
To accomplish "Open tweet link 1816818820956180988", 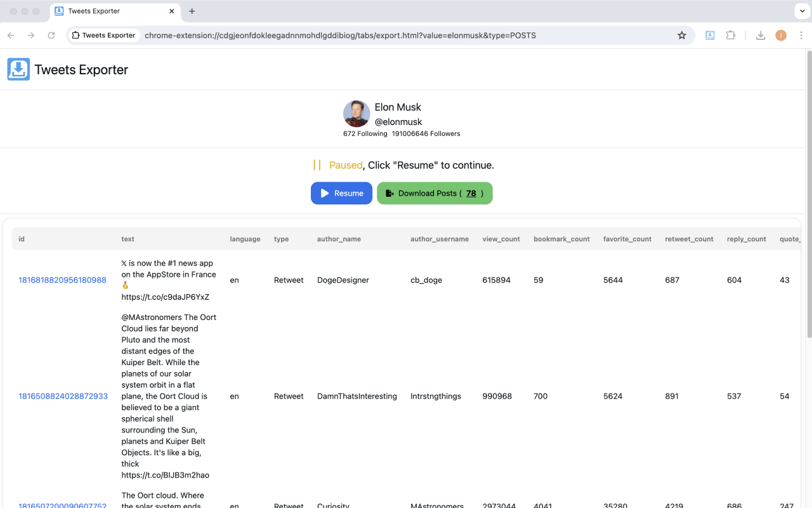I will coord(62,280).
